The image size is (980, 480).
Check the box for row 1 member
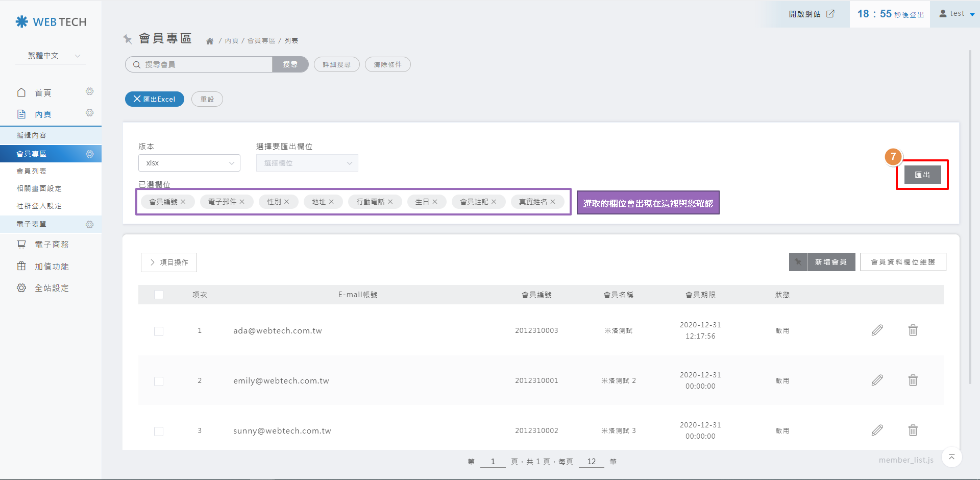(x=159, y=331)
